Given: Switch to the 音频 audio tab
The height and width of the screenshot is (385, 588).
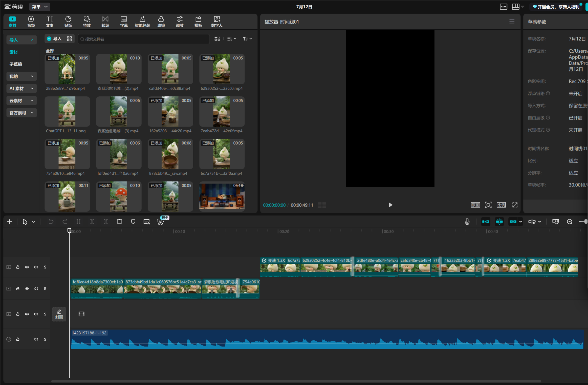Looking at the screenshot, I should tap(31, 22).
